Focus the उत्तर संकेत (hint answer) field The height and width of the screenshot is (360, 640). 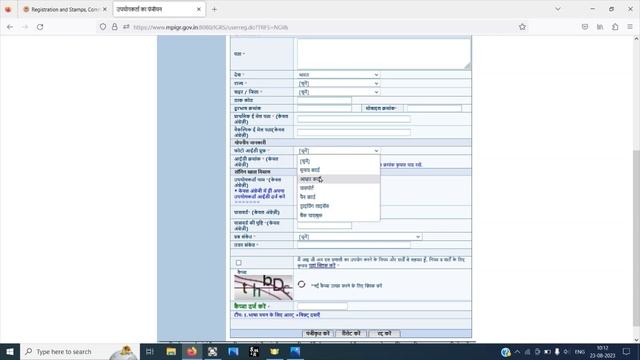click(x=354, y=244)
